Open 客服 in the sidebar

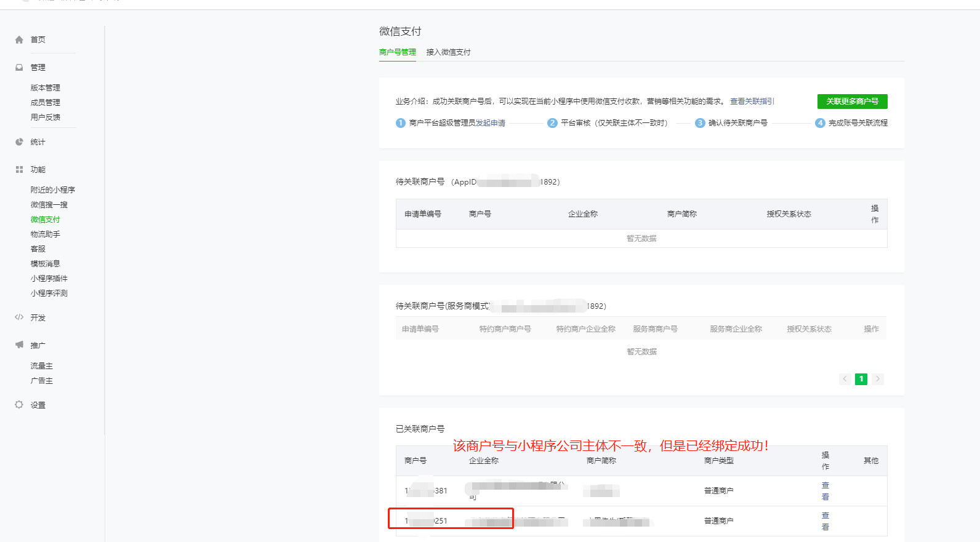(38, 249)
